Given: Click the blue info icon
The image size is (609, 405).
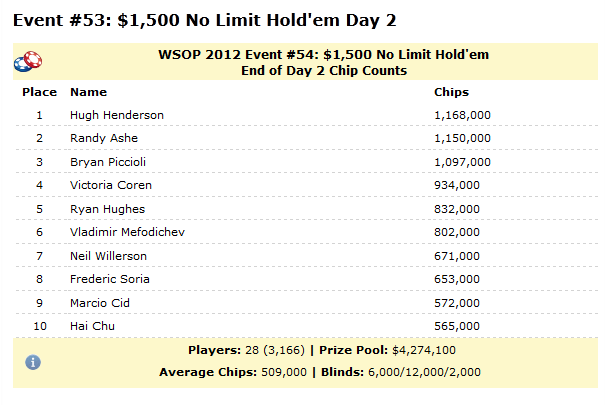Looking at the screenshot, I should [x=33, y=362].
